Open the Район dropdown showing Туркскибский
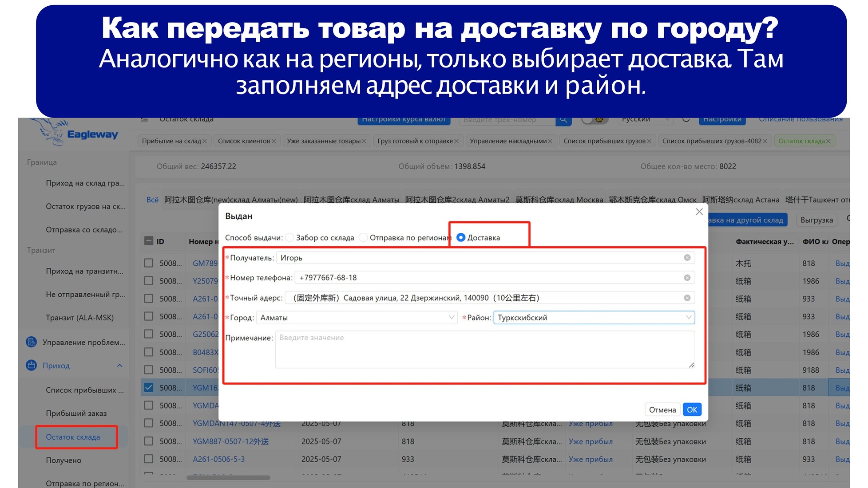Image resolution: width=868 pixels, height=488 pixels. 594,318
